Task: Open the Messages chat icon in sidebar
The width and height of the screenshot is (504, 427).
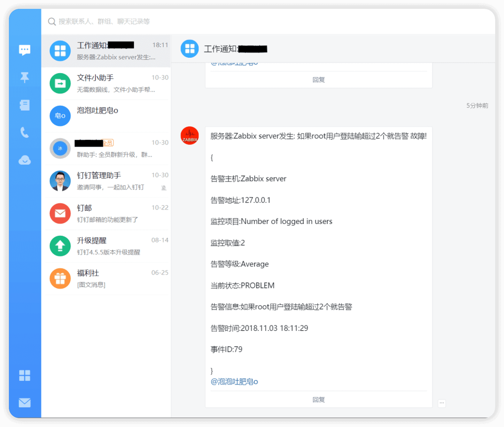Action: (25, 50)
